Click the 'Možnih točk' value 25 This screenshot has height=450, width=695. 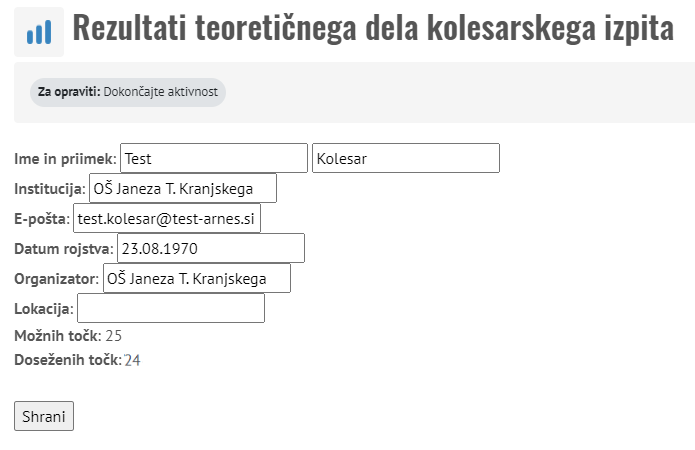click(114, 336)
